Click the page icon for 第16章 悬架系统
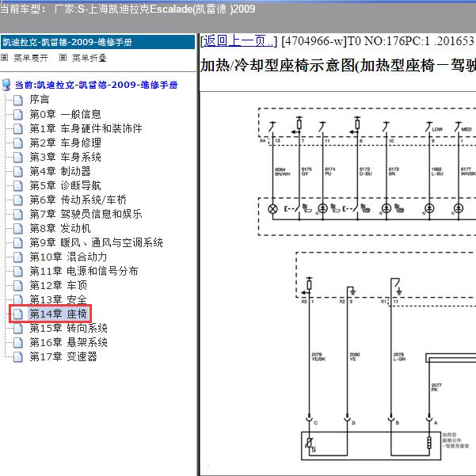 (18, 343)
